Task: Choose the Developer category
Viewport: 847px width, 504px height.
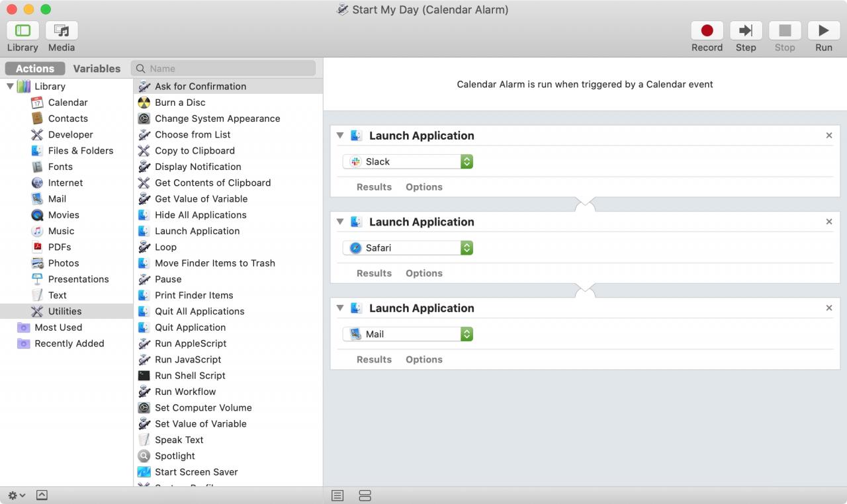Action: coord(66,134)
